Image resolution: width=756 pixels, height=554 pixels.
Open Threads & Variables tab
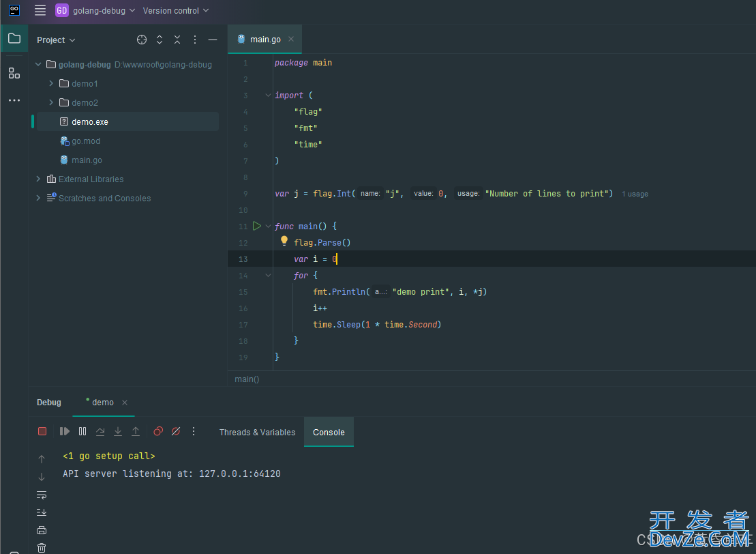[258, 433]
